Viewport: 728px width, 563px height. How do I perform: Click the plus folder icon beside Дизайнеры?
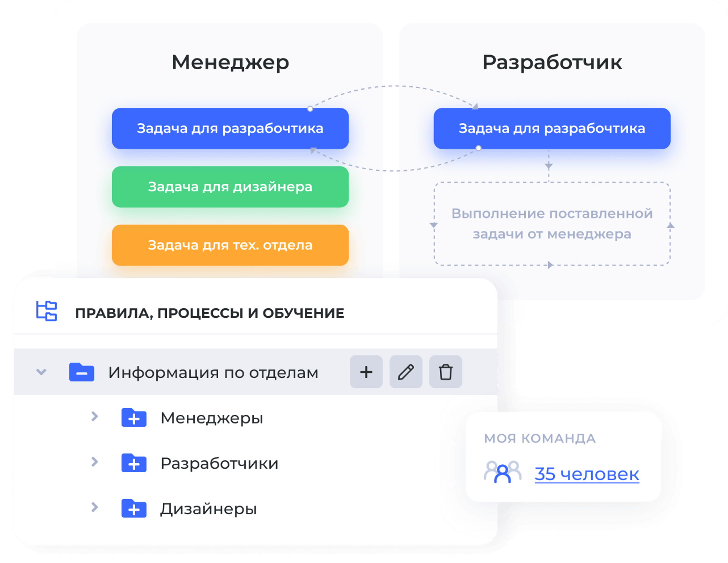tap(135, 508)
